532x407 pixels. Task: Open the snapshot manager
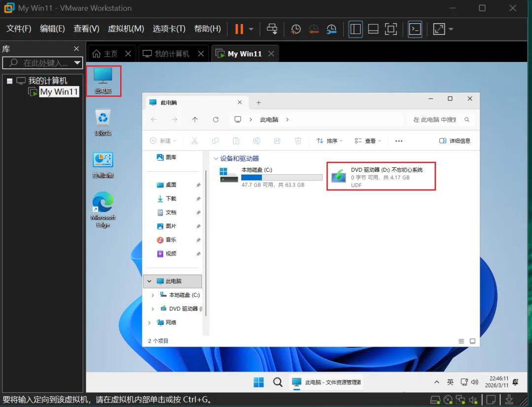[x=332, y=29]
